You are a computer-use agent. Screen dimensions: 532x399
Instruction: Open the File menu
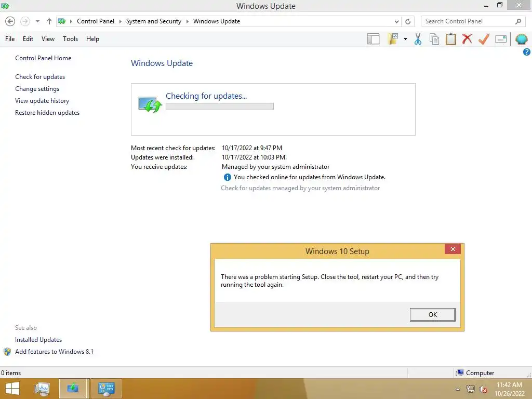point(10,39)
